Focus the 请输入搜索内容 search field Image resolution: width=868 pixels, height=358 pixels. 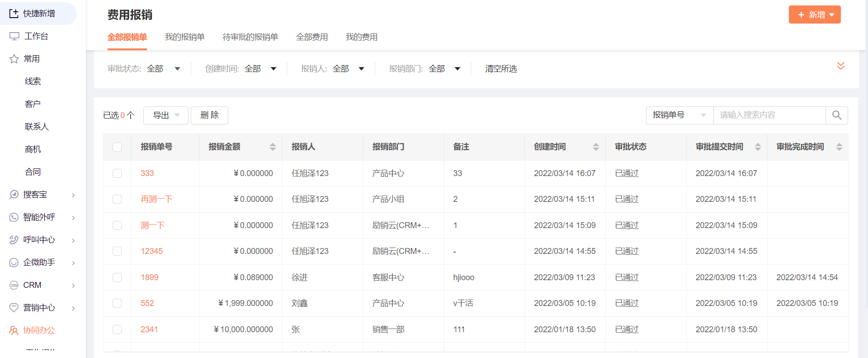(769, 115)
